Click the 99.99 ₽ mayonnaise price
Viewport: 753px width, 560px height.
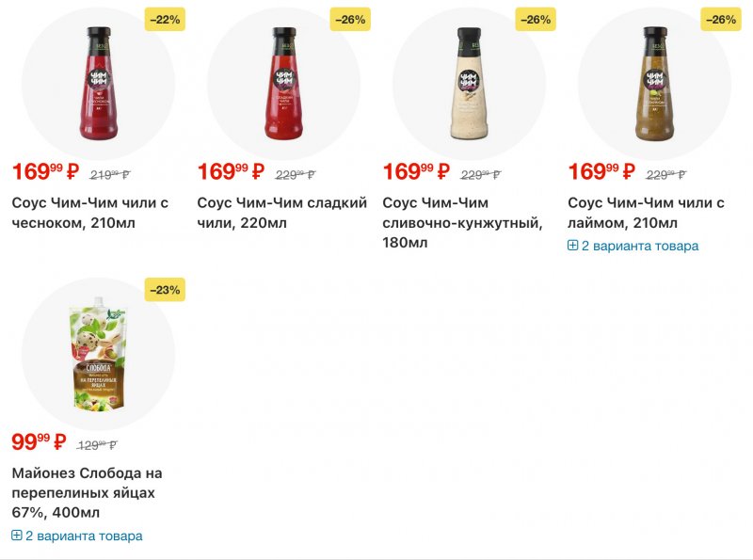[39, 442]
